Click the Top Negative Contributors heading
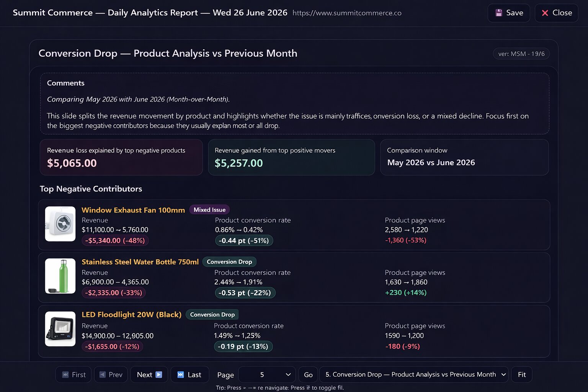 (91, 189)
